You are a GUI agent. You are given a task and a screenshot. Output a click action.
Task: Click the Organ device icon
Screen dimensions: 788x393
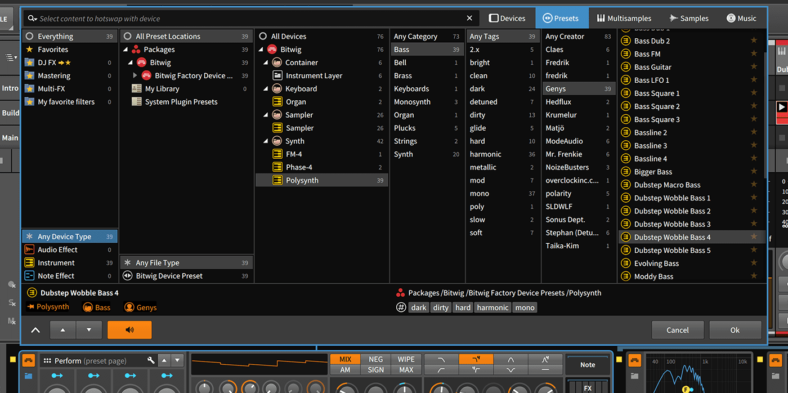[277, 102]
